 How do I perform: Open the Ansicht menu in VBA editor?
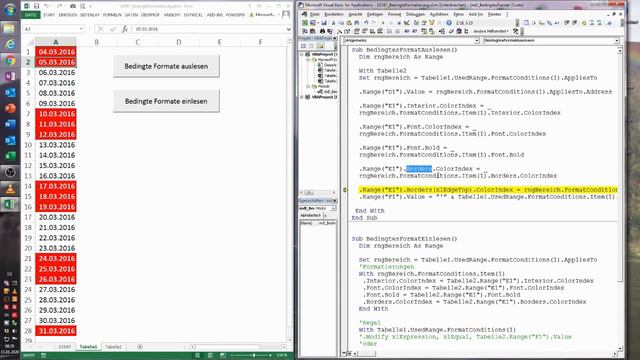tap(355, 14)
